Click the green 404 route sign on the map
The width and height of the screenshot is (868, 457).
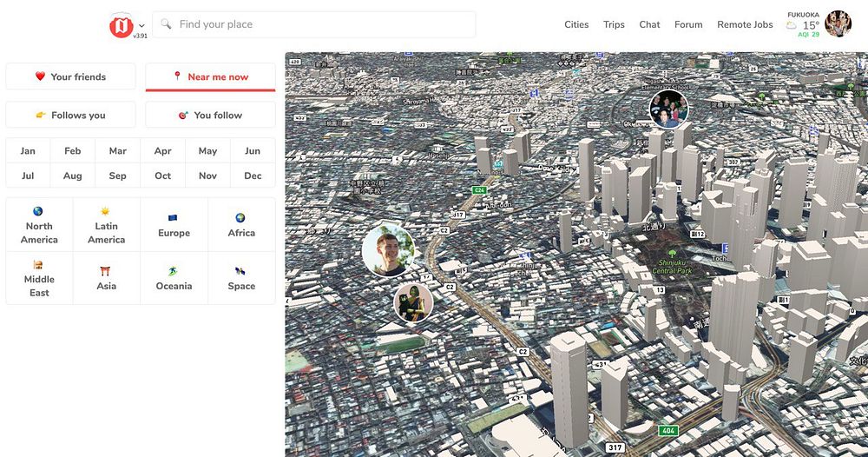[x=668, y=430]
